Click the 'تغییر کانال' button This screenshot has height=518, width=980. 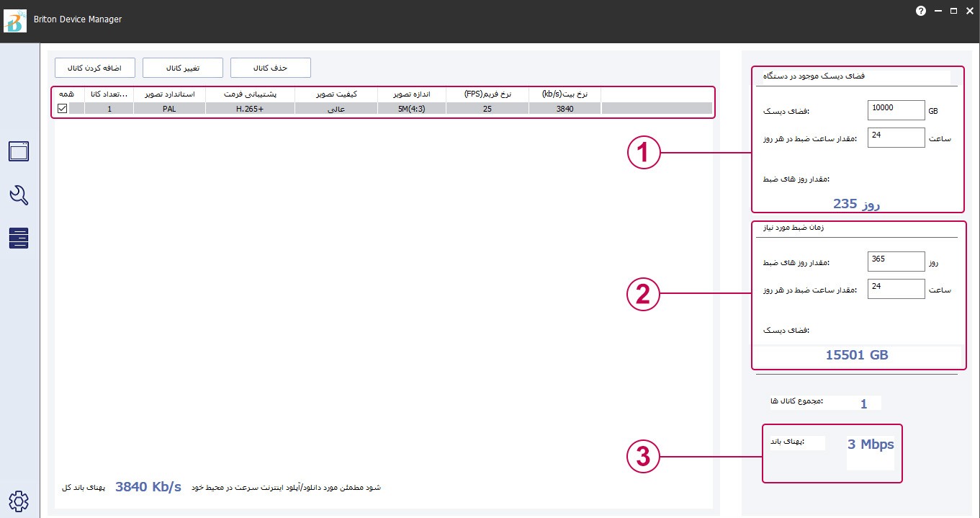183,68
